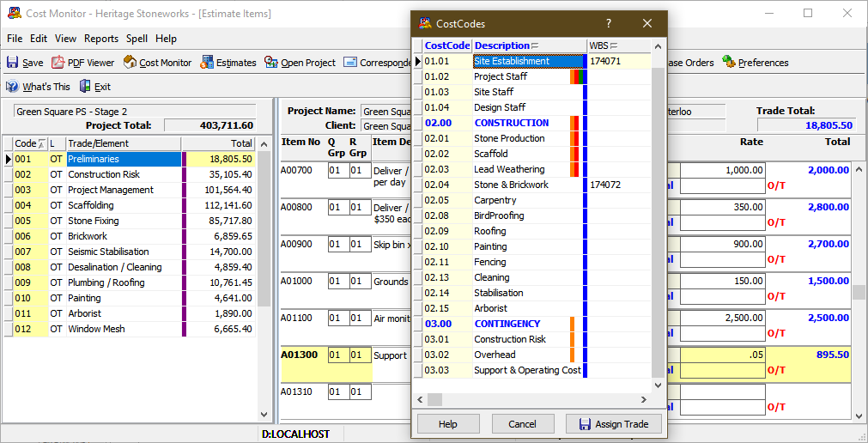Select the Lead Weathering cost code
This screenshot has width=868, height=443.
532,169
